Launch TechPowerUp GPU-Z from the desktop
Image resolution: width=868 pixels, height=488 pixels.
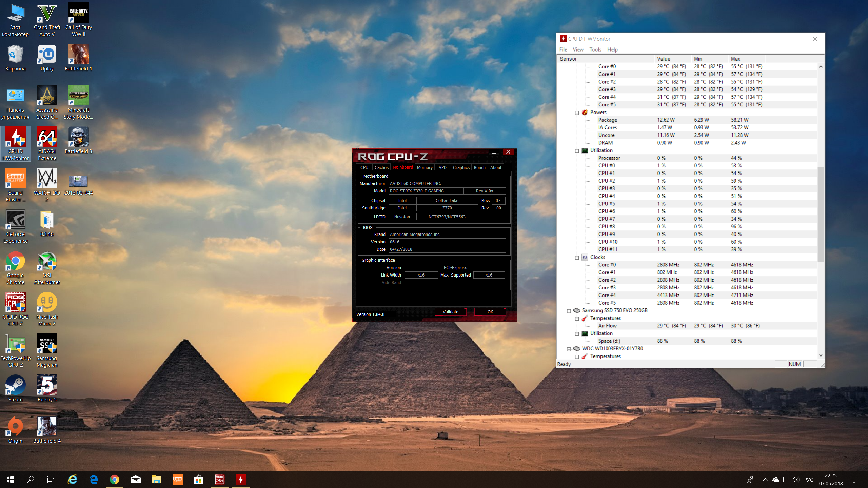(x=15, y=344)
